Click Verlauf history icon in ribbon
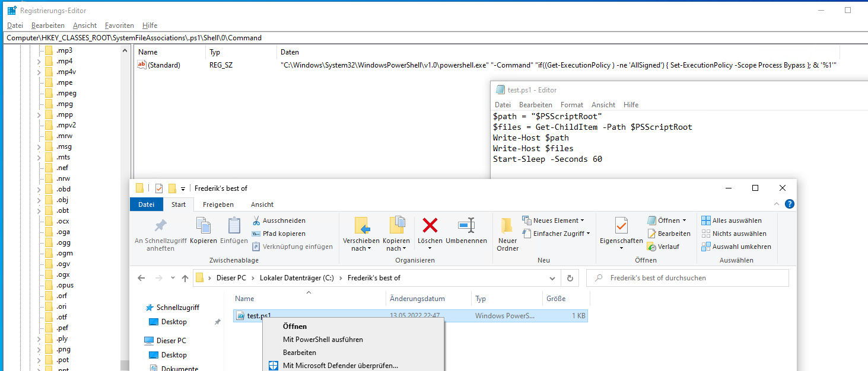 click(652, 247)
